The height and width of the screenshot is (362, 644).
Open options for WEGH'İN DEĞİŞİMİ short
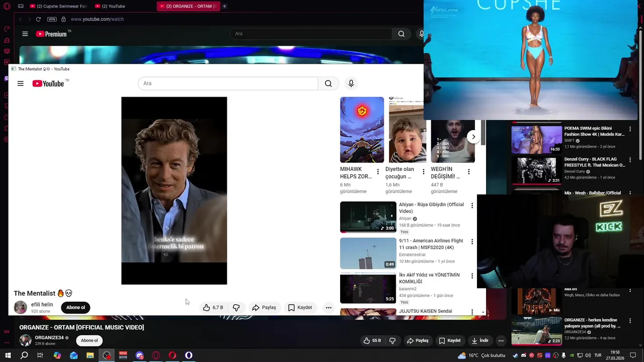pos(468,172)
